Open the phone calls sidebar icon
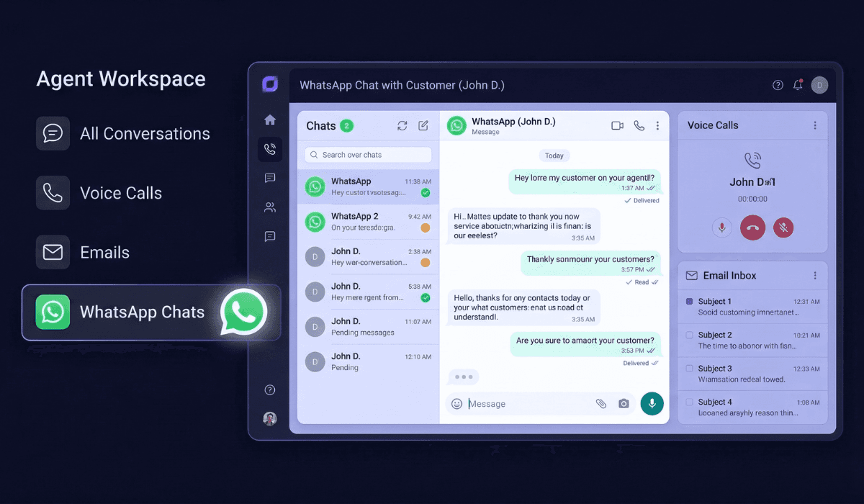 [x=270, y=150]
